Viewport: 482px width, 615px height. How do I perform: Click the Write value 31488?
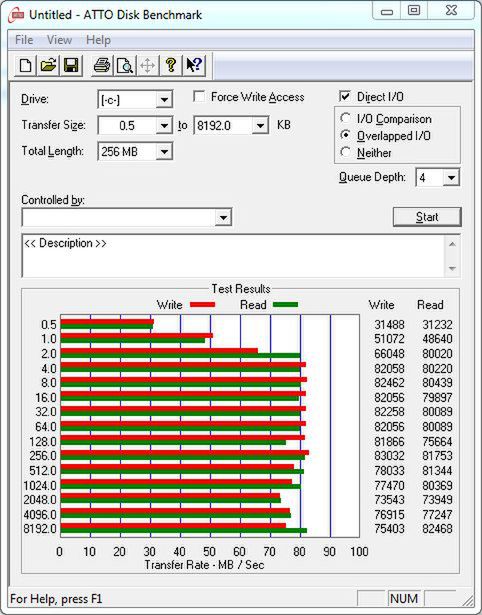(x=389, y=325)
